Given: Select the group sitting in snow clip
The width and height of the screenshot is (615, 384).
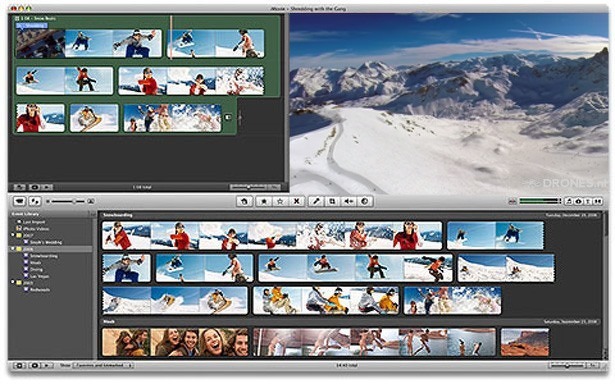Looking at the screenshot, I should coord(326,301).
